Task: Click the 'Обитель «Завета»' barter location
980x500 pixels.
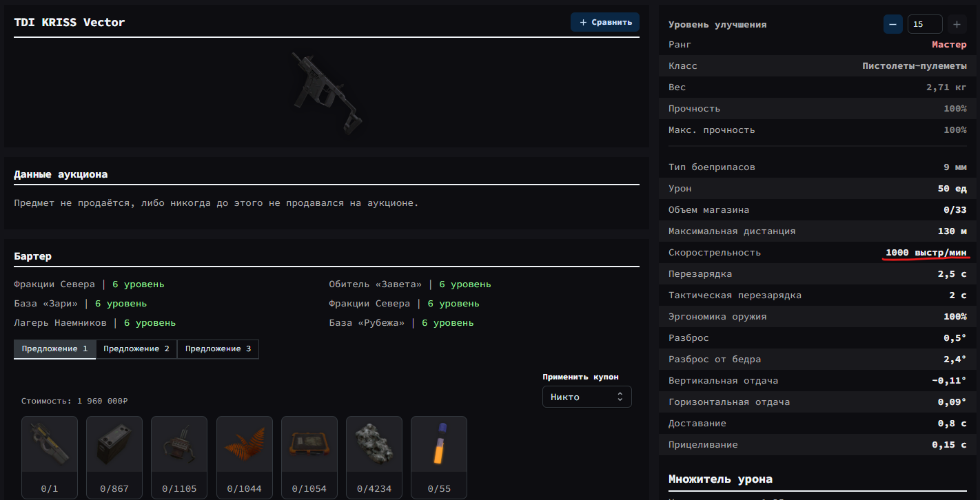Action: [x=376, y=284]
